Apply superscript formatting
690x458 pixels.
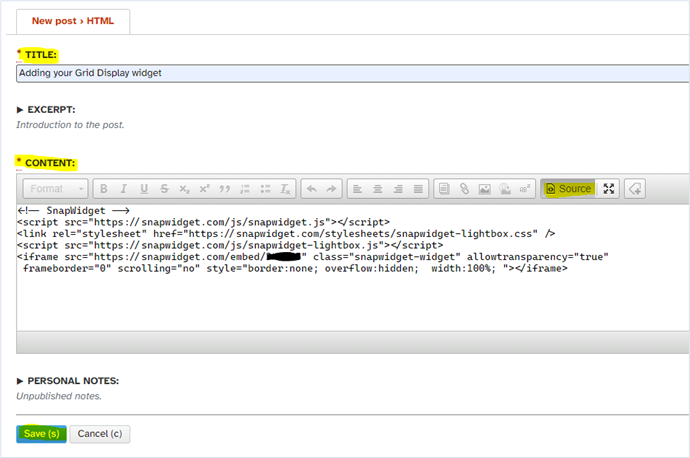pos(205,189)
